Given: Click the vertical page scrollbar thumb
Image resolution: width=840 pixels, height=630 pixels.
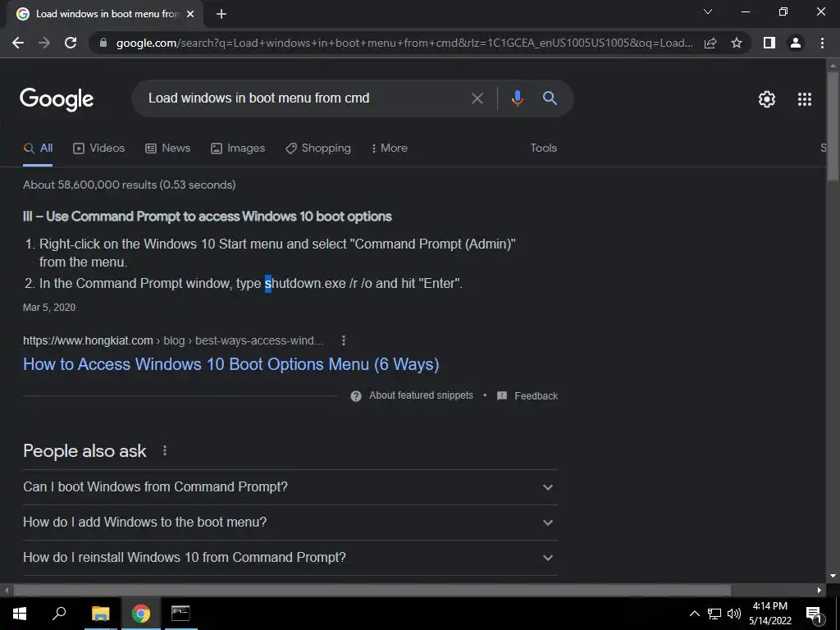Looking at the screenshot, I should tap(833, 127).
